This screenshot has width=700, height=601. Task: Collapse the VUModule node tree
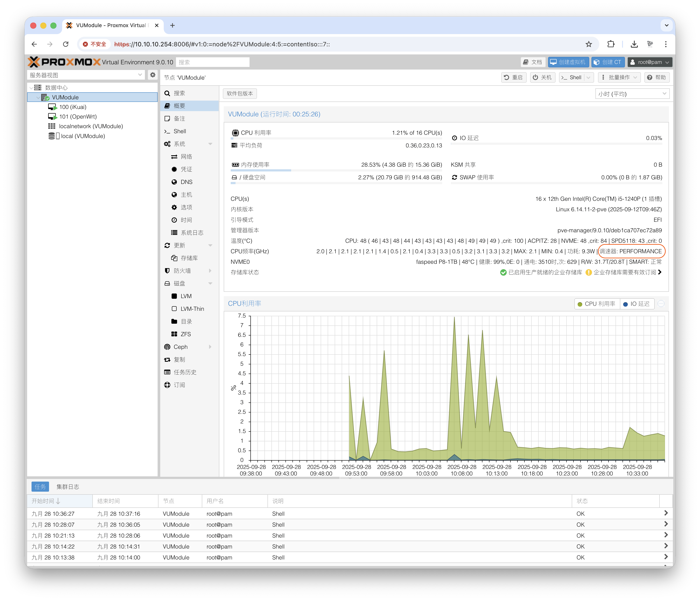pos(38,98)
